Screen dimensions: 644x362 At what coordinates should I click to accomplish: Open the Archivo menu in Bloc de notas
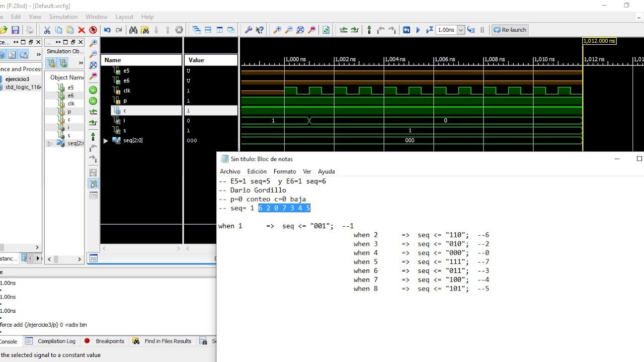click(x=230, y=171)
